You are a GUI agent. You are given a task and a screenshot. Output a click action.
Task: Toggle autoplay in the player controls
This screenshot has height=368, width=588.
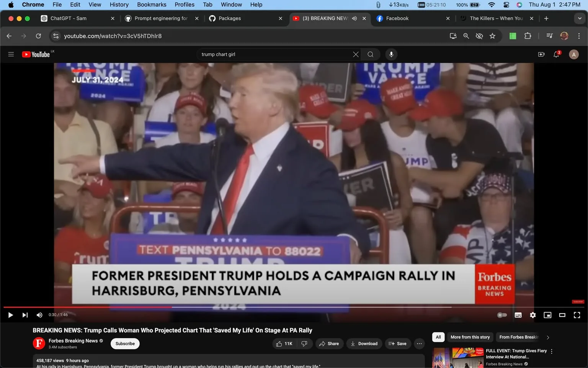coord(502,315)
